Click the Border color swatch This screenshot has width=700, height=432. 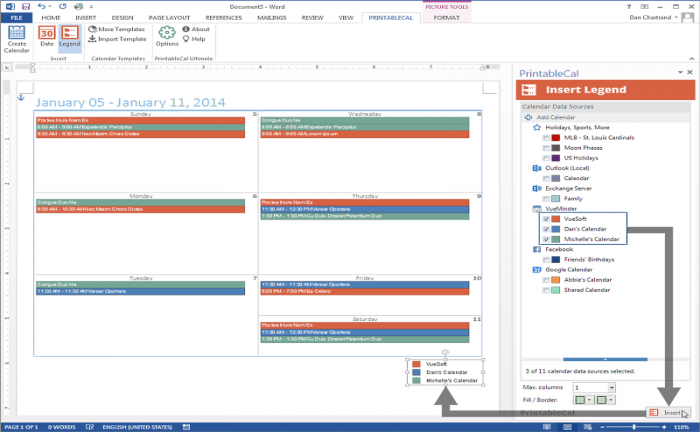coord(601,400)
